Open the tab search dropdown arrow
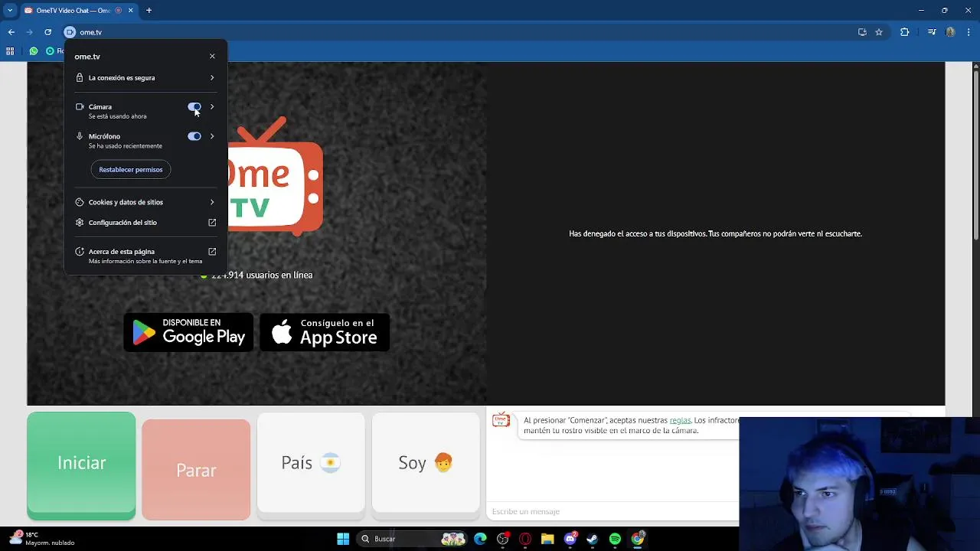Screen dimensions: 980x551 pyautogui.click(x=10, y=11)
